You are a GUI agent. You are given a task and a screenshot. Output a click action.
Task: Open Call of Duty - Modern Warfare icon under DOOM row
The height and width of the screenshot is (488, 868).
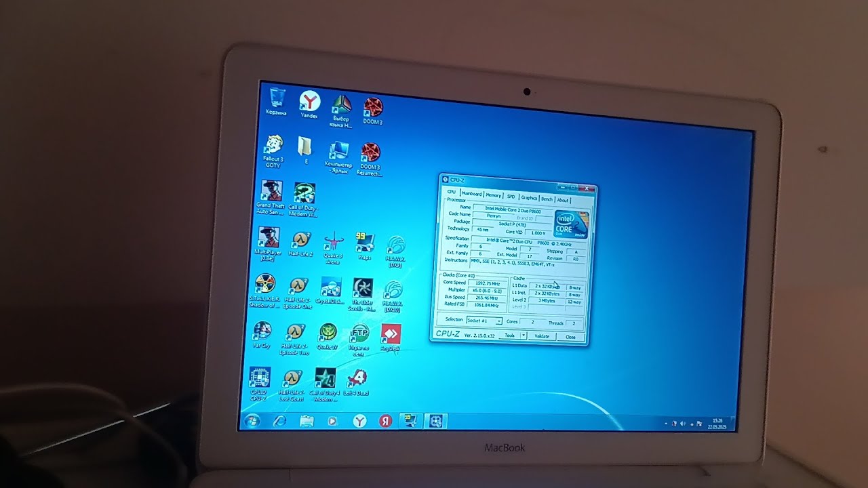[x=303, y=199]
